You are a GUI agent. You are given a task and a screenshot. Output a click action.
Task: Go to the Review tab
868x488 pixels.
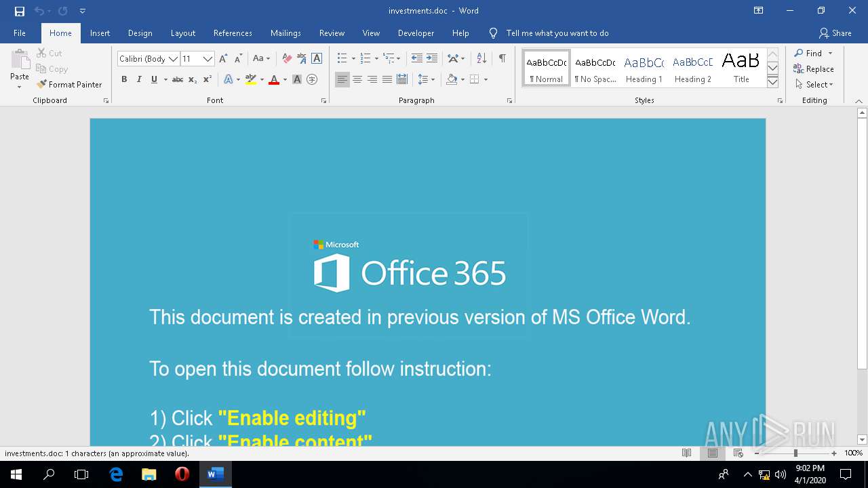tap(332, 33)
